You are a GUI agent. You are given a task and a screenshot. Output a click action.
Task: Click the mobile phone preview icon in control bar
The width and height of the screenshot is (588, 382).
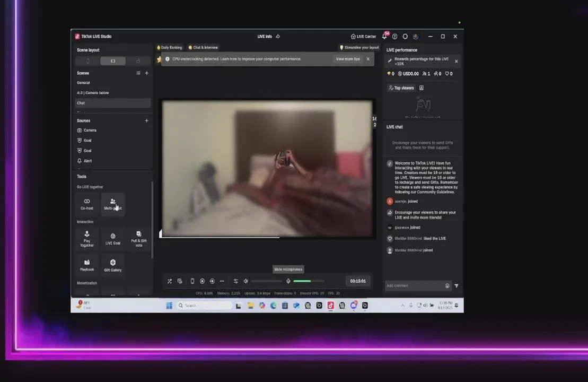[192, 281]
